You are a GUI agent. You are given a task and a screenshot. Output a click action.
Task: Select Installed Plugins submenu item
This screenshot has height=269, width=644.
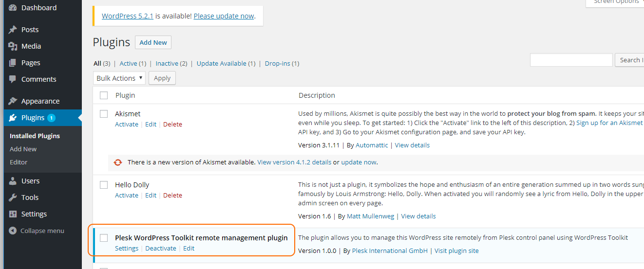click(35, 136)
